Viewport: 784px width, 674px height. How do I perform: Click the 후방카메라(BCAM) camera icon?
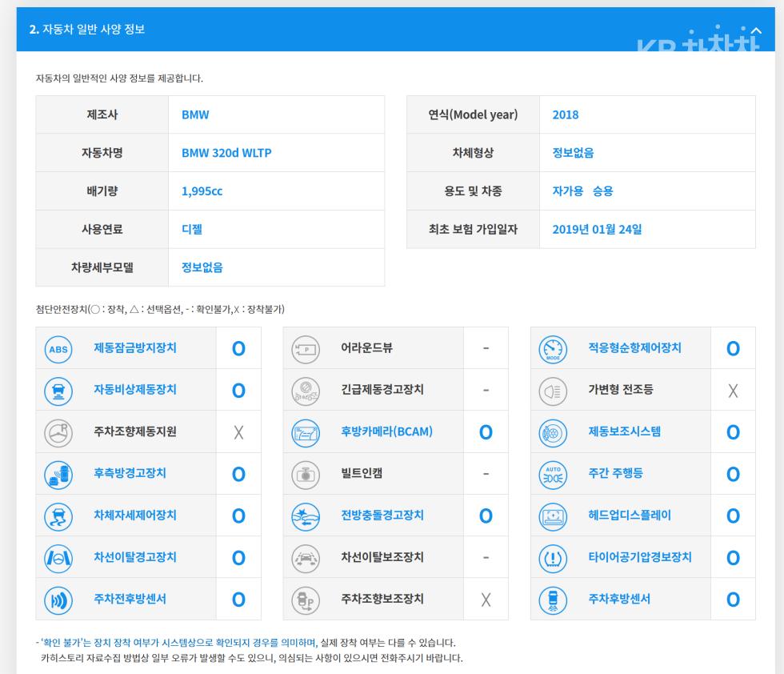tap(306, 433)
